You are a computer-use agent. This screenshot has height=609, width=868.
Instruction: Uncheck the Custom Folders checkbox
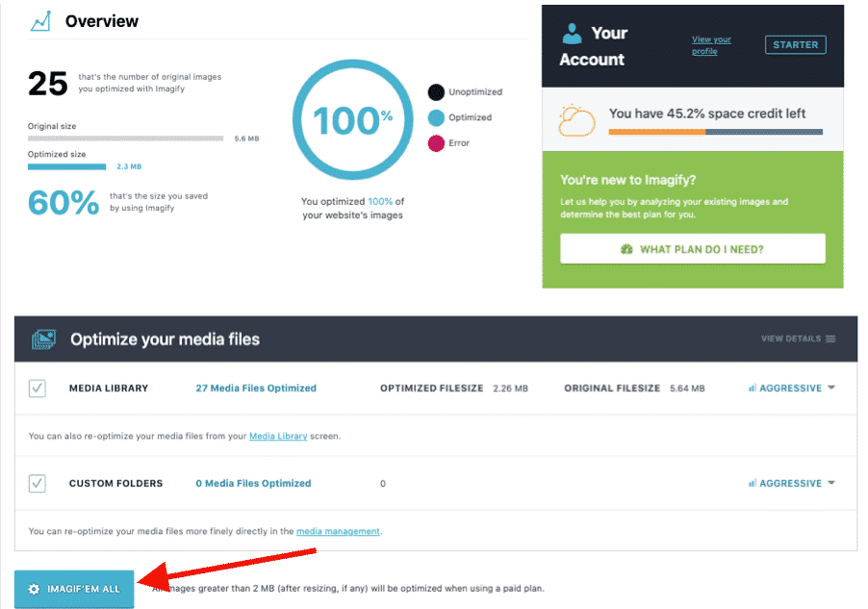(38, 483)
